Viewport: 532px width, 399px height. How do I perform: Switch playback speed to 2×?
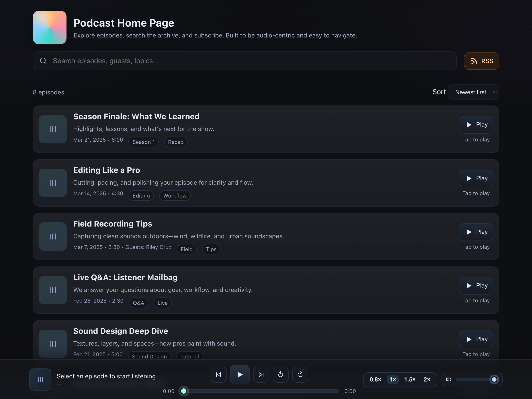(427, 379)
